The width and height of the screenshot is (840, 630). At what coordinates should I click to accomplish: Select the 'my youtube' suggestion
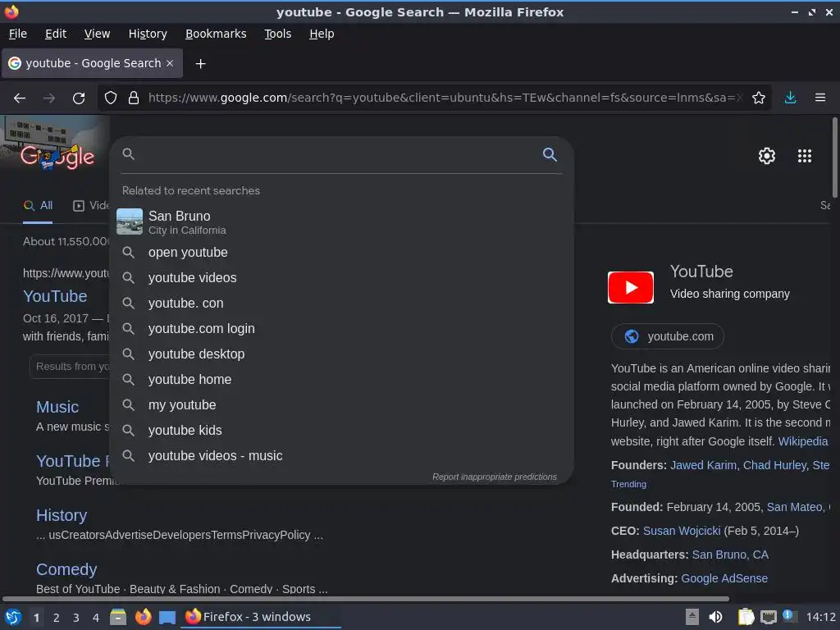342,405
